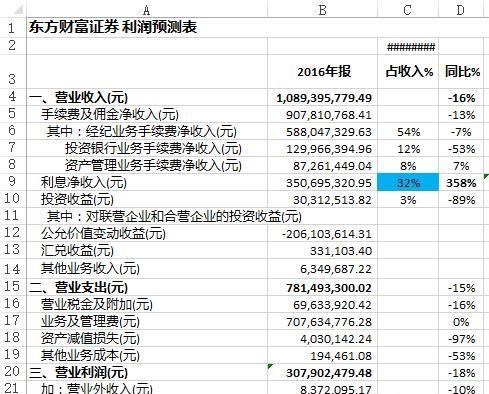Click the 3% cell in row 10
Image resolution: width=489 pixels, height=394 pixels.
coord(408,200)
